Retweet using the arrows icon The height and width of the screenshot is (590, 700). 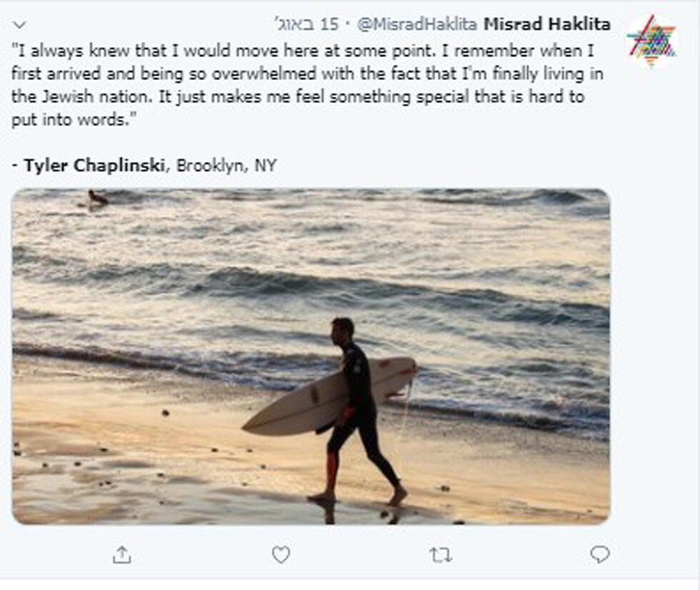click(440, 555)
